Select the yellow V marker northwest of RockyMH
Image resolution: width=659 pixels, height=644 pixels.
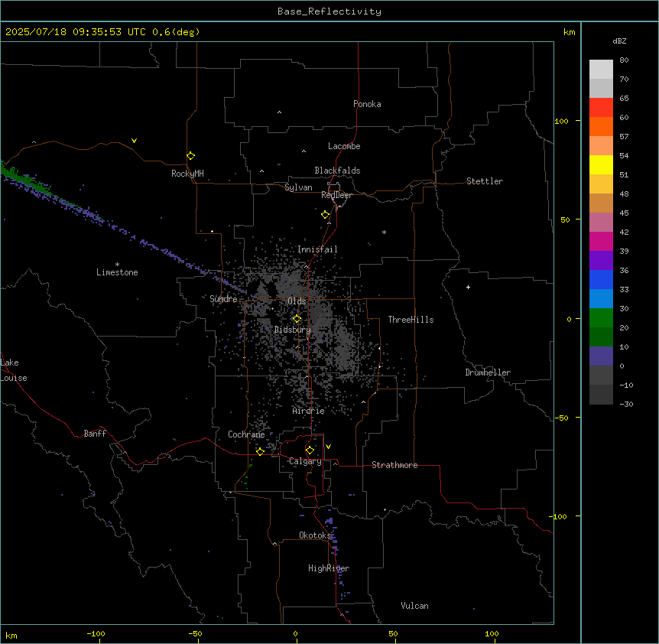tap(134, 141)
